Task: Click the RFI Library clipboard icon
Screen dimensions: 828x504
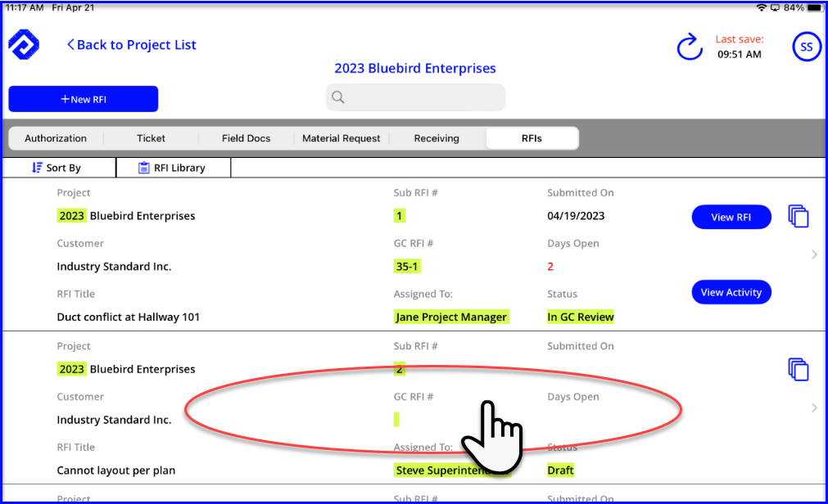Action: click(143, 168)
